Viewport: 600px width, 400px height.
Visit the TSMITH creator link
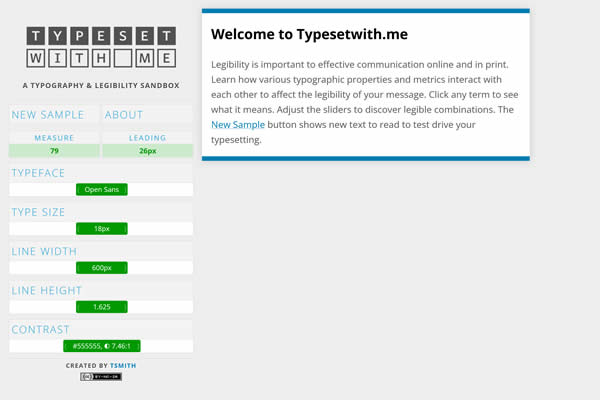[123, 366]
